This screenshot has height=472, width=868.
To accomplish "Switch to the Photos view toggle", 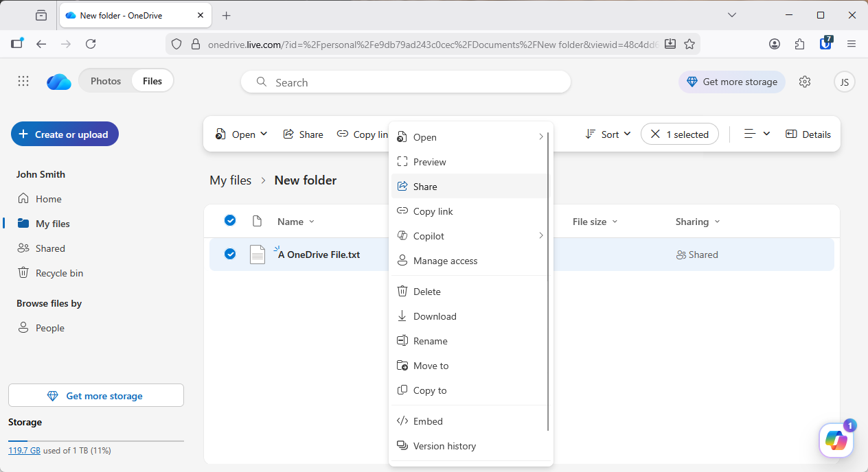I will [x=106, y=80].
